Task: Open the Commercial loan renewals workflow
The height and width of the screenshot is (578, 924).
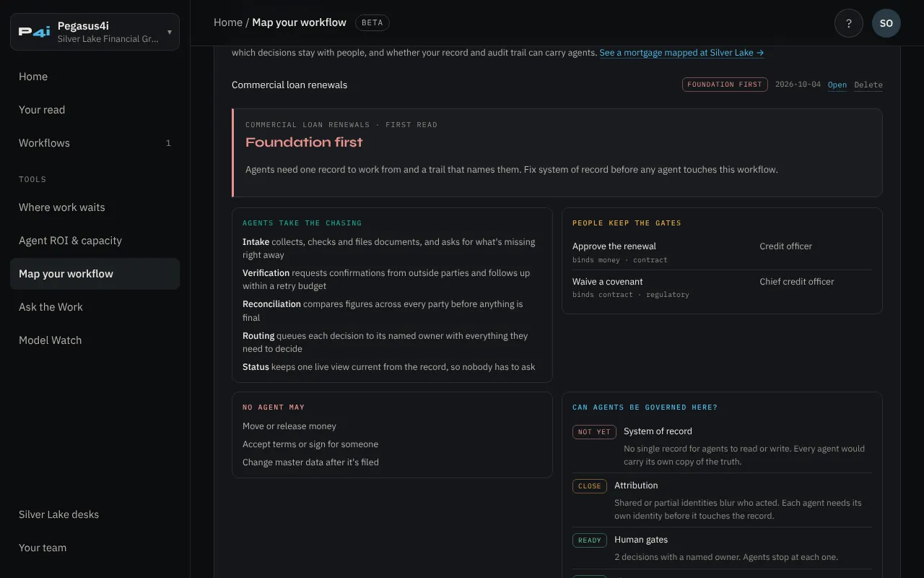Action: pyautogui.click(x=837, y=85)
